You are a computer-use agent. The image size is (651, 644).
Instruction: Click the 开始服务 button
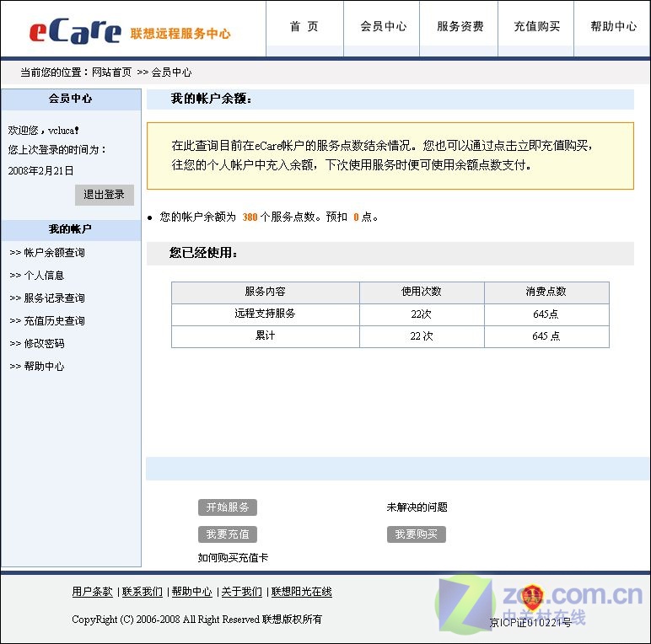228,507
